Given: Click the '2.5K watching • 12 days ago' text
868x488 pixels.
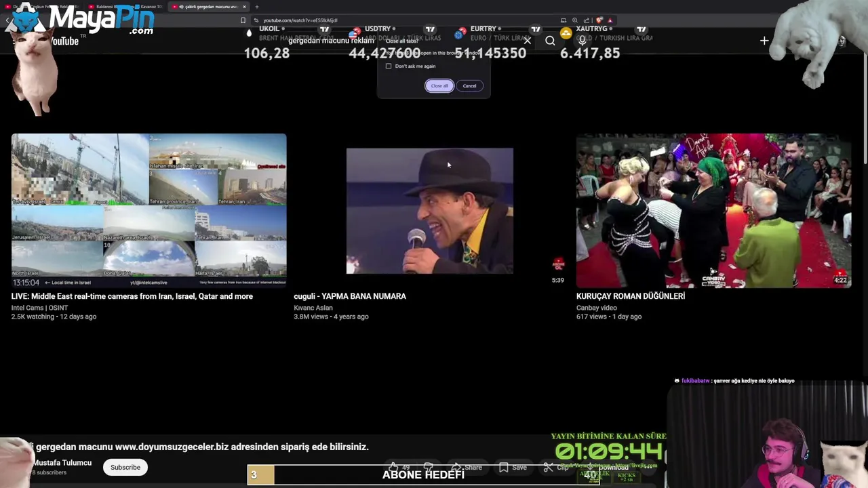Looking at the screenshot, I should 54,317.
